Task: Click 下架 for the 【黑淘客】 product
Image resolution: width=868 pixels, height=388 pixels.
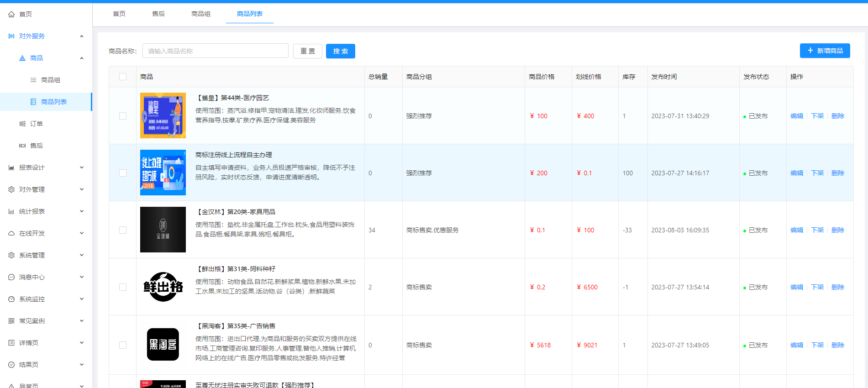Action: pos(817,345)
